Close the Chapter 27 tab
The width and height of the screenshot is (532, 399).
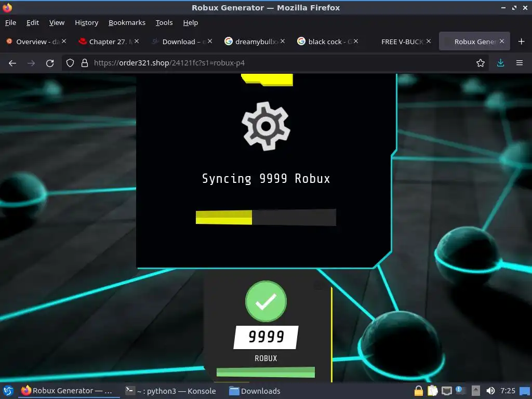click(137, 41)
